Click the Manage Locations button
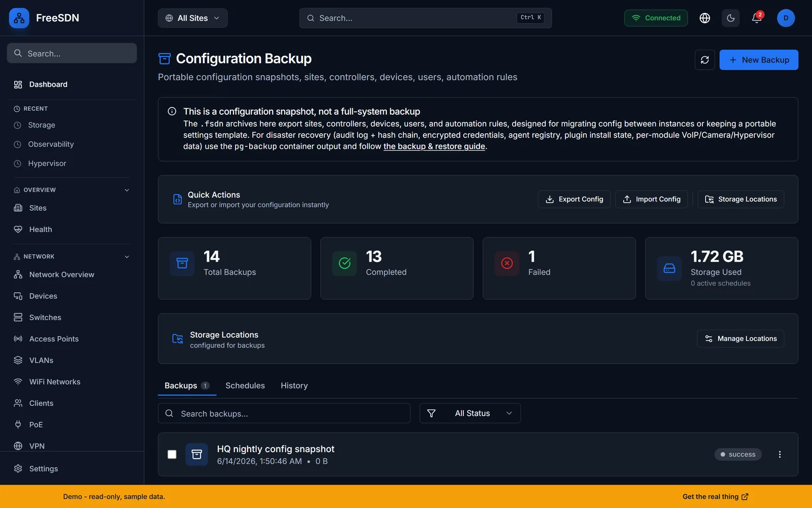This screenshot has height=508, width=812. click(740, 338)
